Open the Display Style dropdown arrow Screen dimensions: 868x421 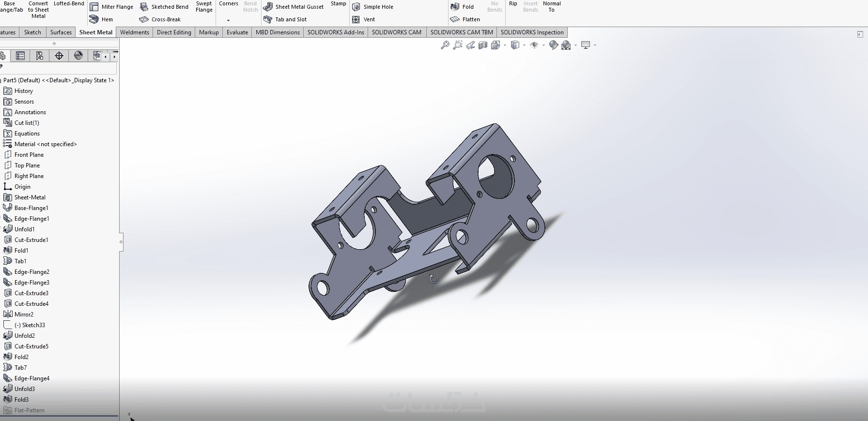524,45
